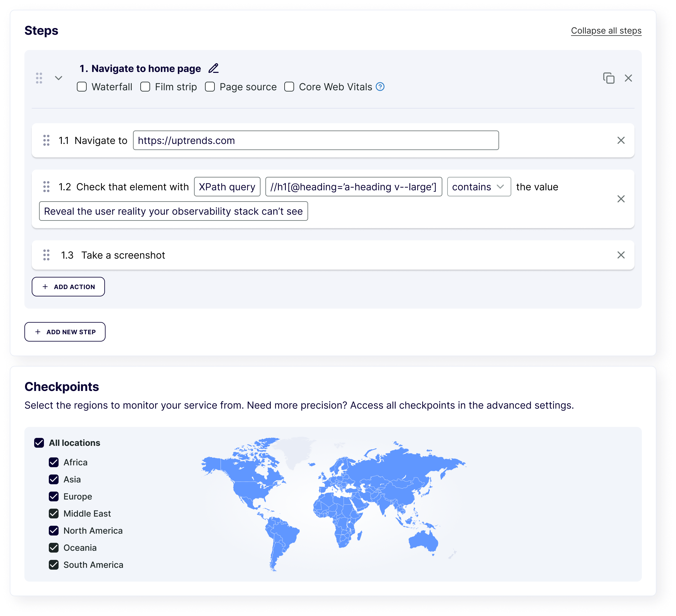
Task: Click the Add New Step button
Action: (65, 332)
